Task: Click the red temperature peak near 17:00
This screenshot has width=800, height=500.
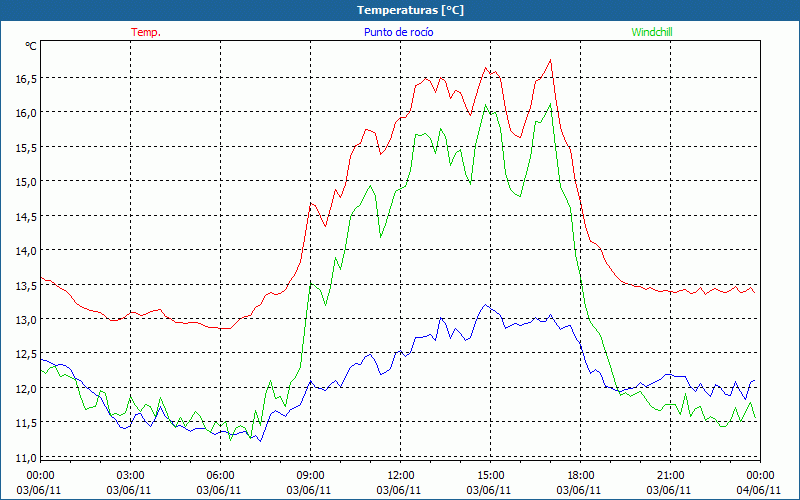Action: pyautogui.click(x=551, y=60)
